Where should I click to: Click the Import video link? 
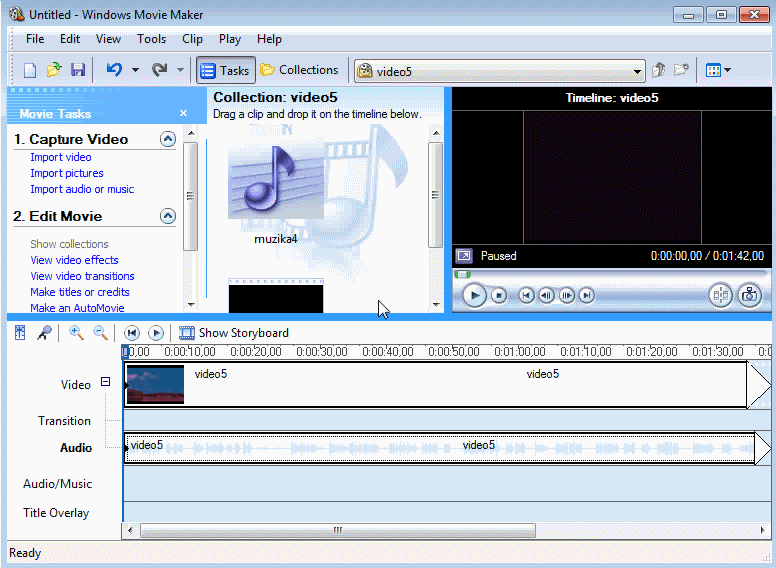tap(61, 157)
